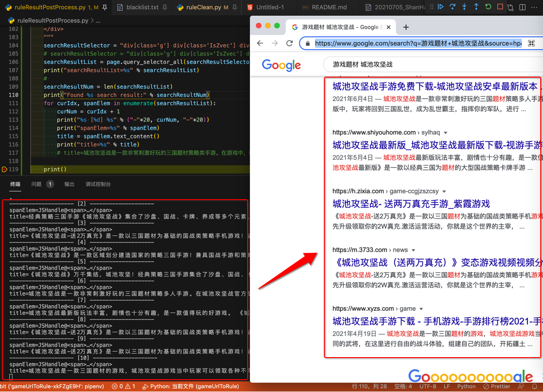543x392 pixels.
Task: Click the split editor icon
Action: pyautogui.click(x=522, y=7)
